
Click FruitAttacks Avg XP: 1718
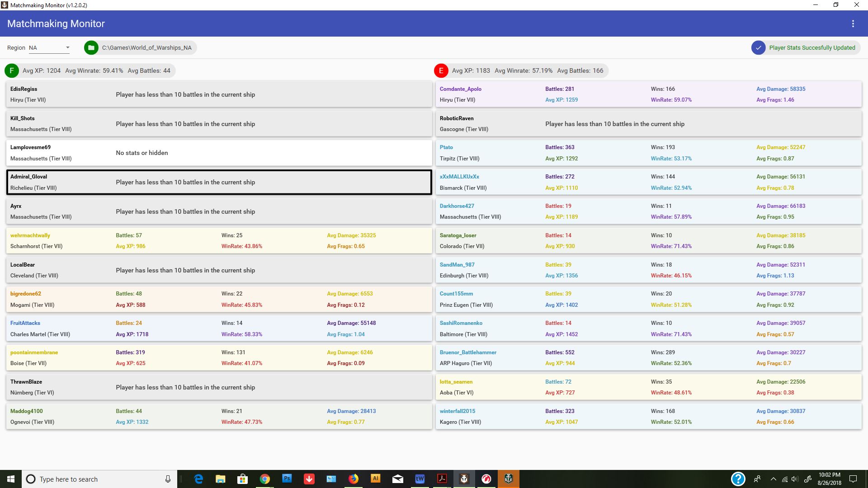(x=132, y=334)
